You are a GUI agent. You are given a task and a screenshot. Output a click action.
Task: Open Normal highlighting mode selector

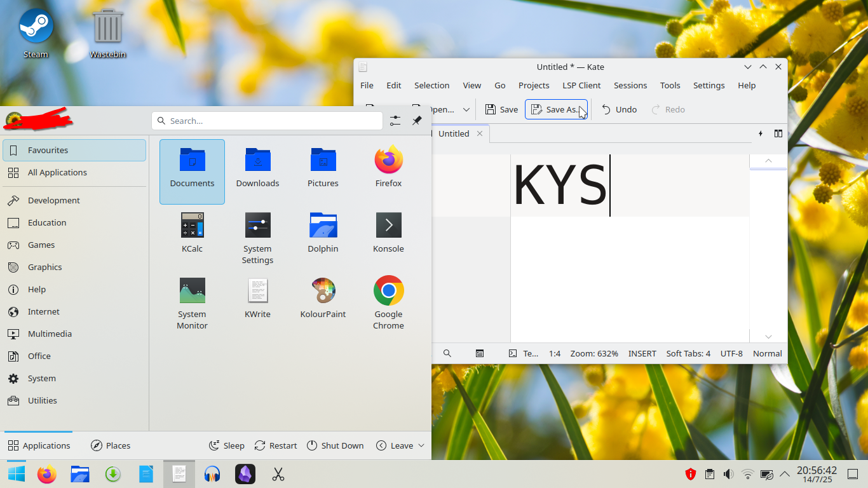click(768, 353)
